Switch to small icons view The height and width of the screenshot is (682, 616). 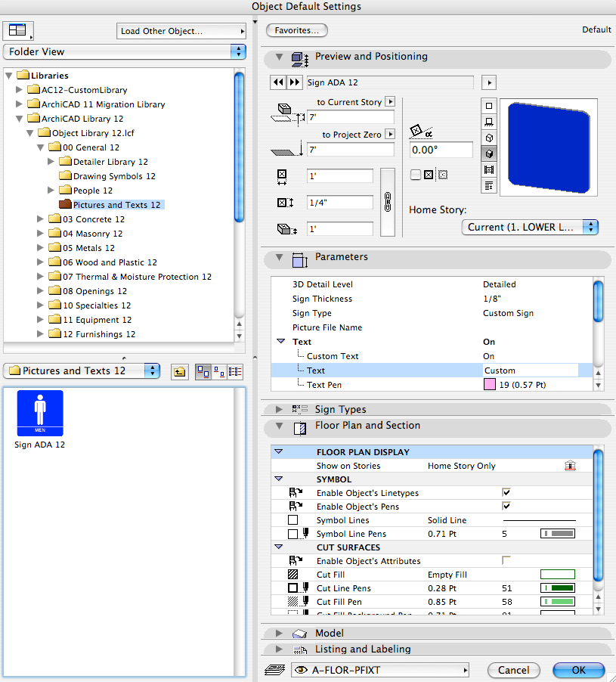(x=219, y=372)
